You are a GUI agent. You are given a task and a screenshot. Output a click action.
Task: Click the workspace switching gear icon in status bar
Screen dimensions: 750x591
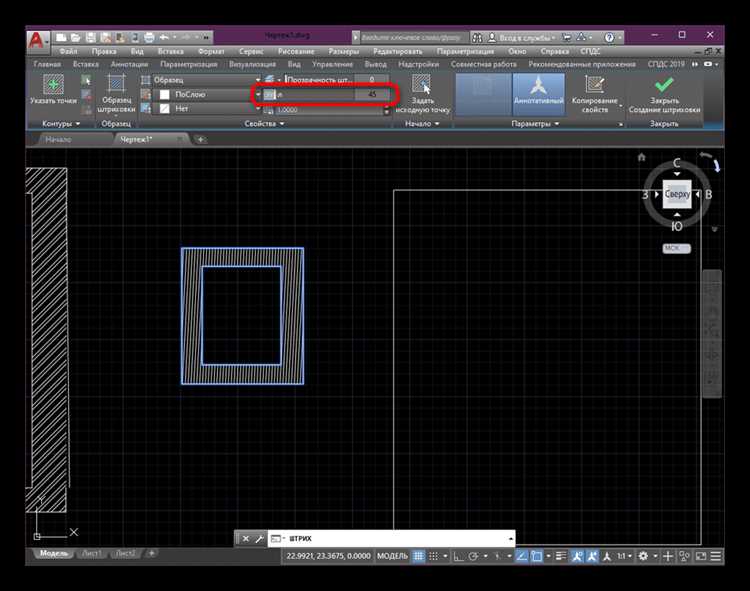[x=643, y=556]
